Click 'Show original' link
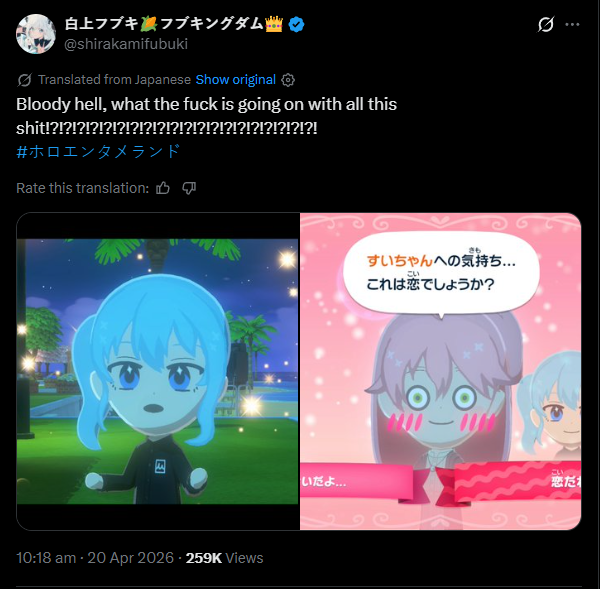 click(x=236, y=80)
